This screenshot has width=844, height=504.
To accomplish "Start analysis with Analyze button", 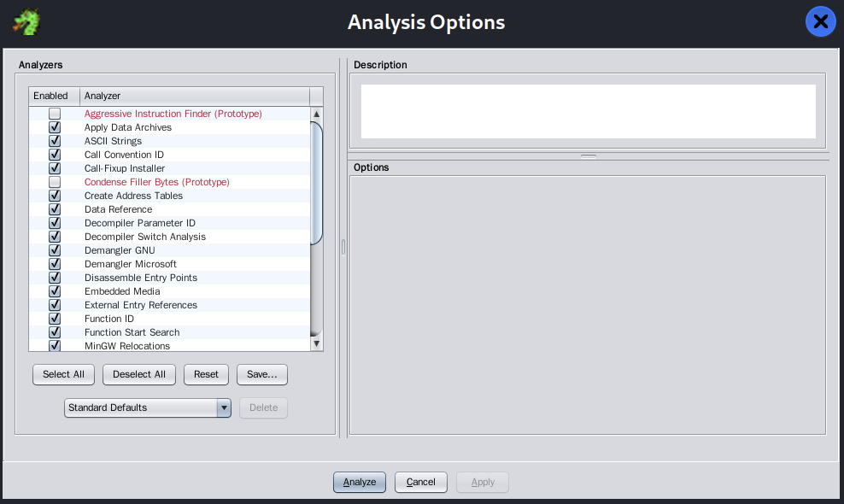I will click(360, 482).
